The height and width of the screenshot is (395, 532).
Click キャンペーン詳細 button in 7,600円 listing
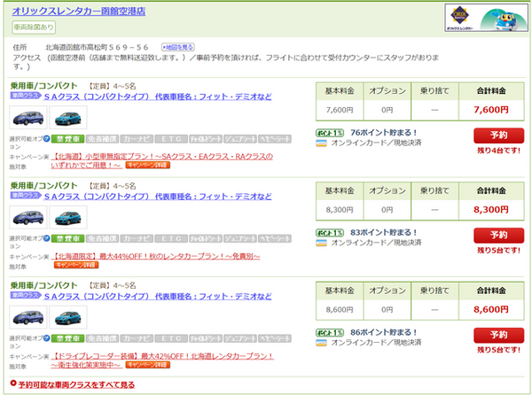(147, 165)
